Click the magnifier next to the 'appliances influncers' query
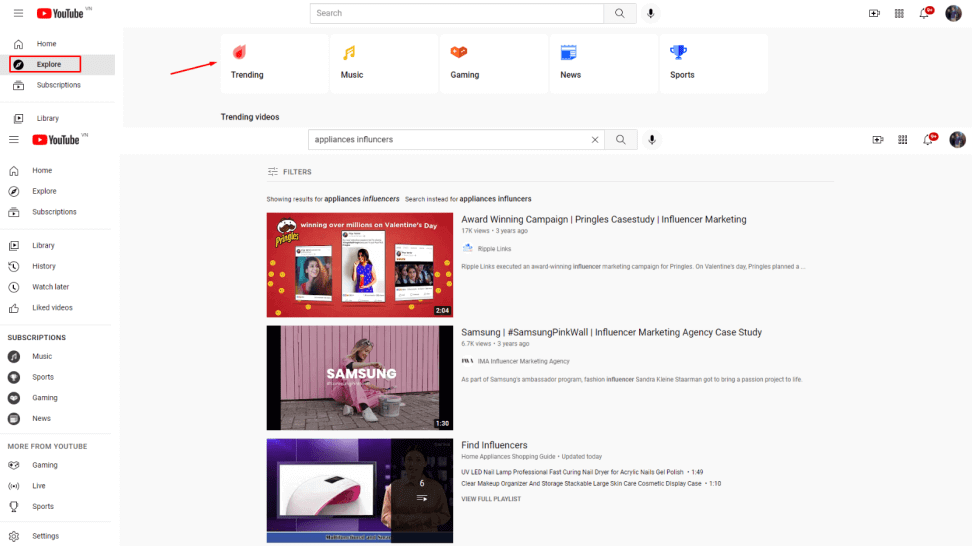 (x=621, y=139)
